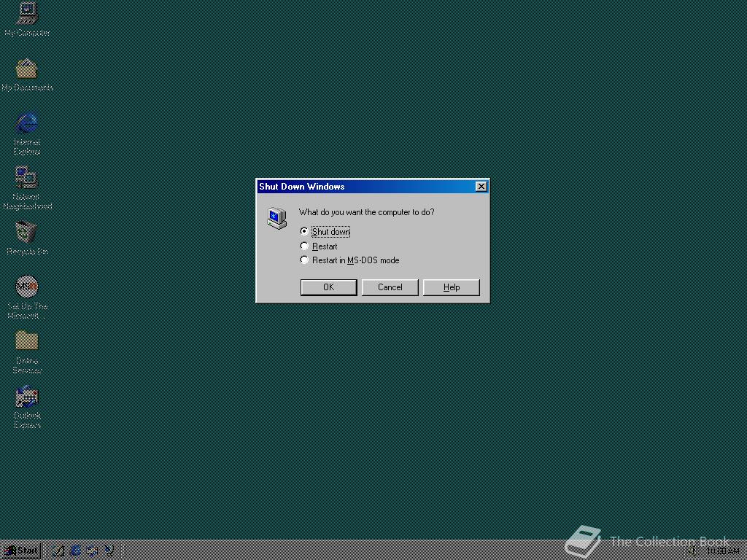
Task: Click the Outlook Express desktop icon
Action: (27, 407)
